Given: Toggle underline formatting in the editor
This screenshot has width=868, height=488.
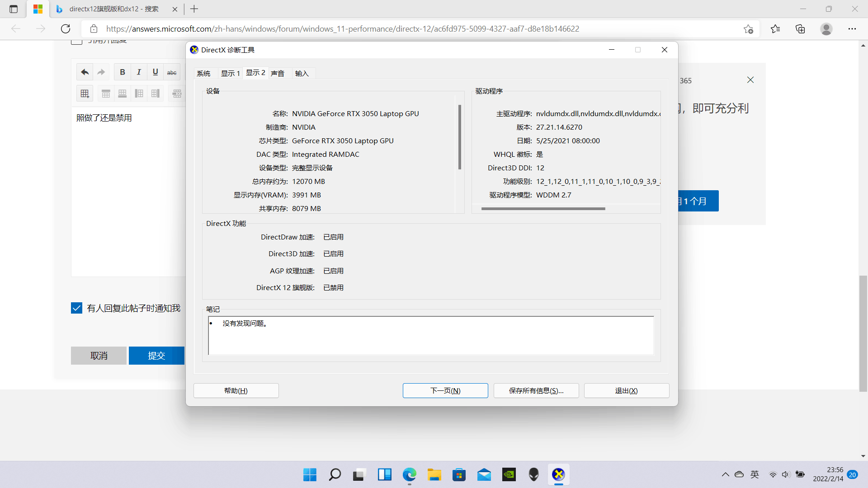Looking at the screenshot, I should click(155, 72).
